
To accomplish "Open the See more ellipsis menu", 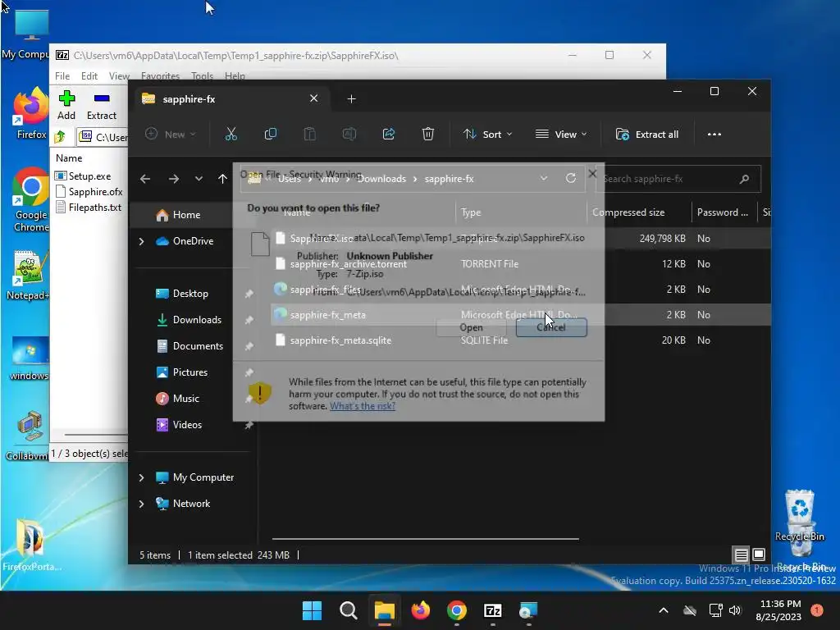I will pos(714,135).
